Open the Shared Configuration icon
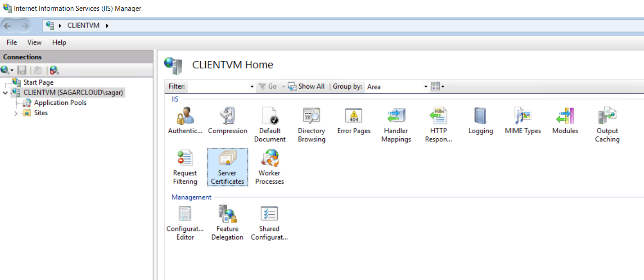This screenshot has height=280, width=644. coord(269,223)
